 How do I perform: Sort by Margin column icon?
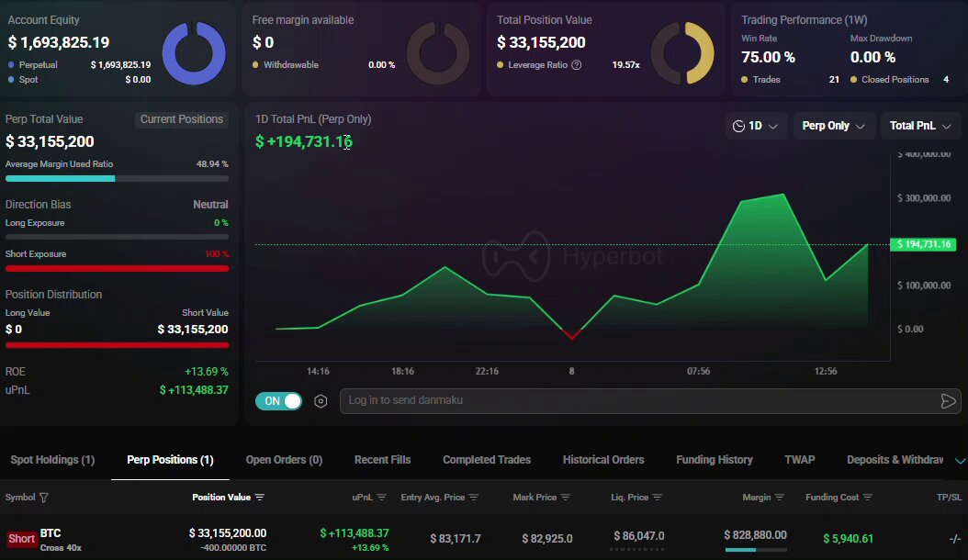780,498
